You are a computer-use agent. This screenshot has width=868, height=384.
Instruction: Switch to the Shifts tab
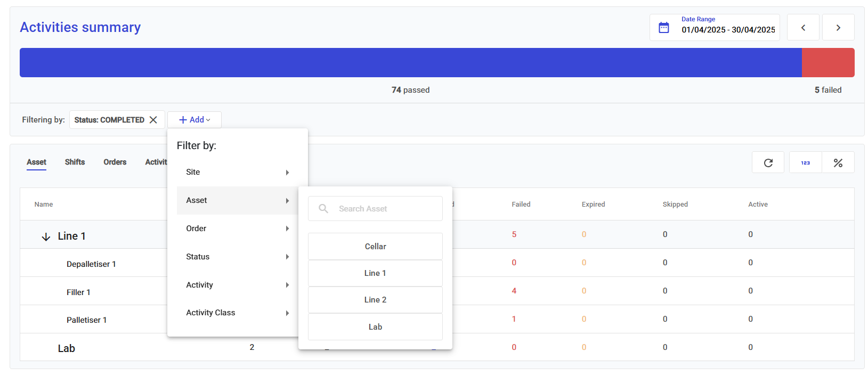75,162
